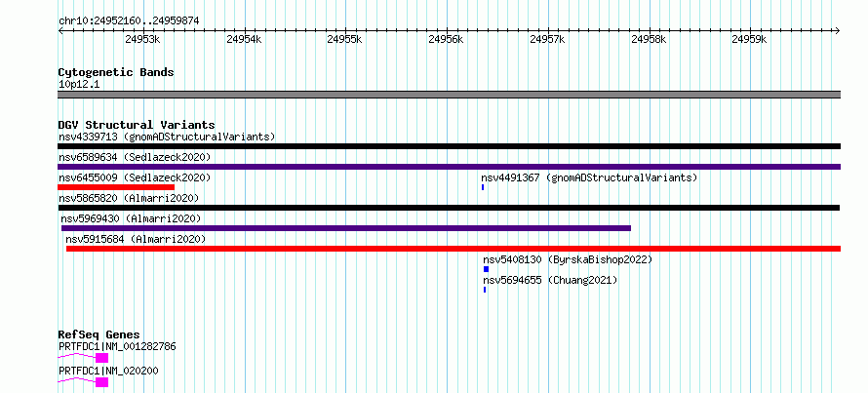Click the right arrowhead of the ruler
The height and width of the screenshot is (393, 868).
(838, 31)
